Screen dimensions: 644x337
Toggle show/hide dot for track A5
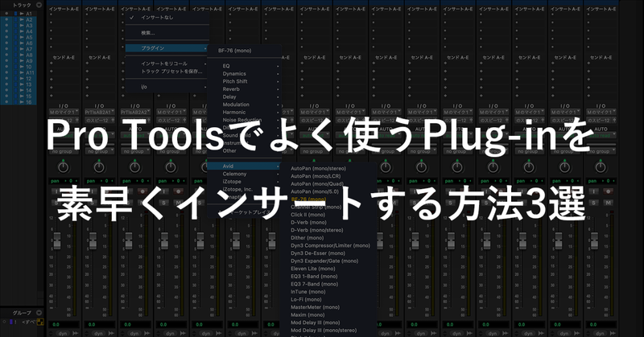click(6, 37)
